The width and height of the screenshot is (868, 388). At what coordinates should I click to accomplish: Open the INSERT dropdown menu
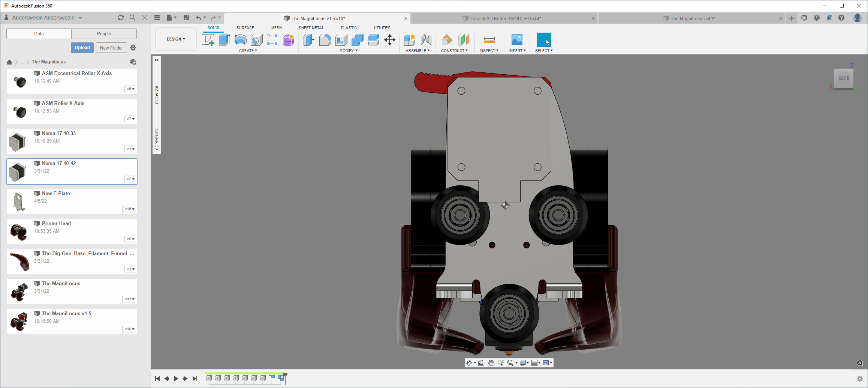(518, 51)
